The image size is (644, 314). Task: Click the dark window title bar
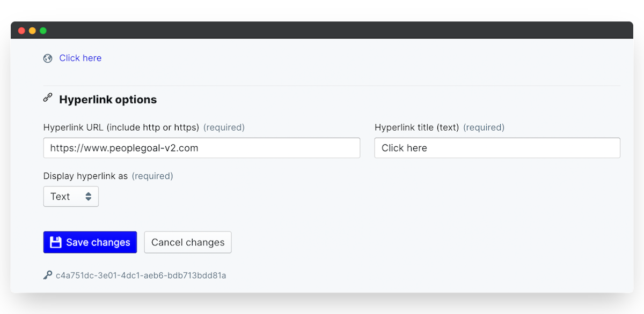[322, 30]
